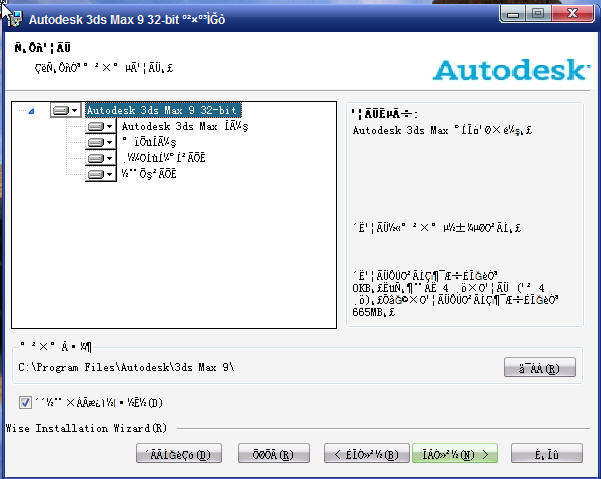Open the install-state dropdown of the second sub-feature row
The height and width of the screenshot is (479, 601).
pyautogui.click(x=100, y=142)
